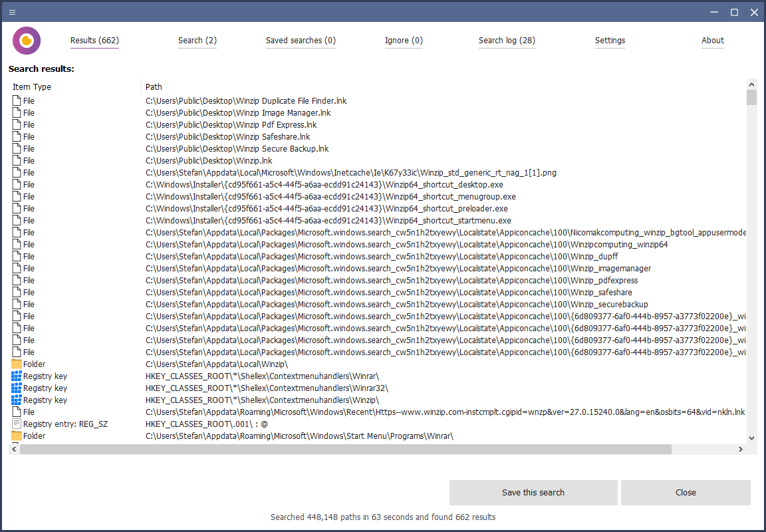
Task: Click horizontal scrollbar right arrow
Action: pos(741,449)
